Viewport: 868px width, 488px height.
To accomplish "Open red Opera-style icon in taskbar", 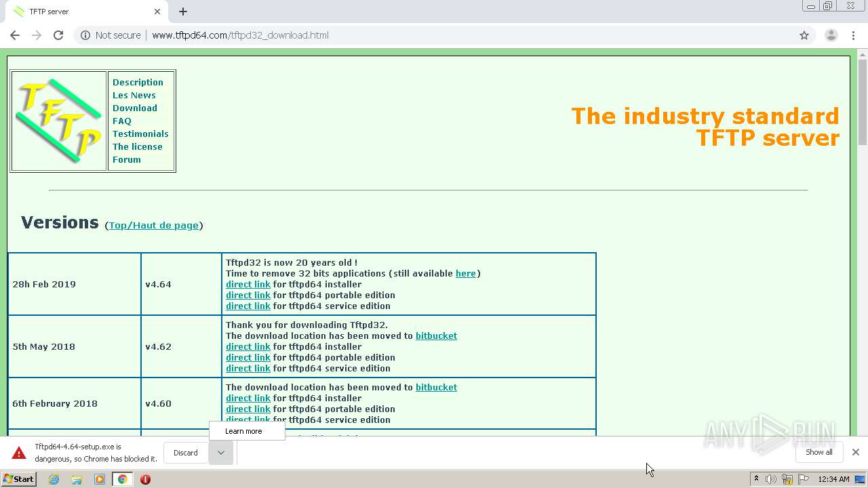I will [x=145, y=479].
